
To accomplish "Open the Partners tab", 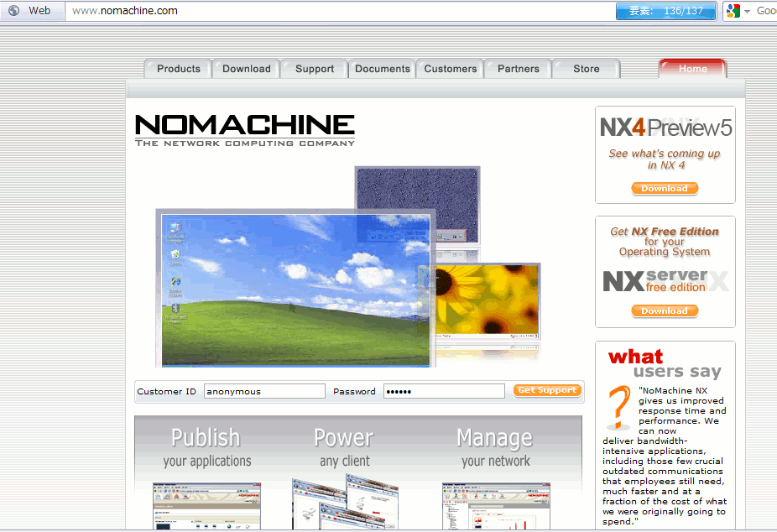I will (x=519, y=69).
